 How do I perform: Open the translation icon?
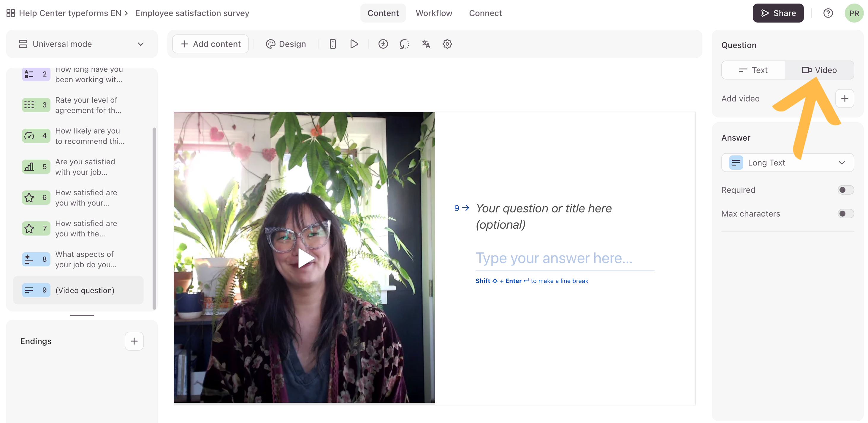pyautogui.click(x=426, y=44)
